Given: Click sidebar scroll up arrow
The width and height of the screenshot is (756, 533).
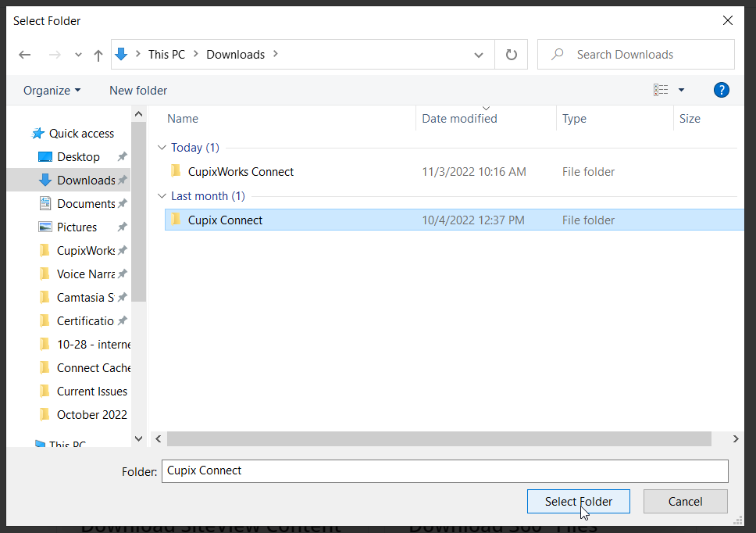Looking at the screenshot, I should point(138,114).
